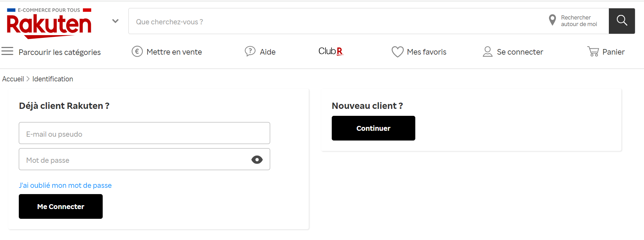Image resolution: width=644 pixels, height=240 pixels.
Task: Open 'Parcourir les catégories' menu
Action: [x=60, y=52]
